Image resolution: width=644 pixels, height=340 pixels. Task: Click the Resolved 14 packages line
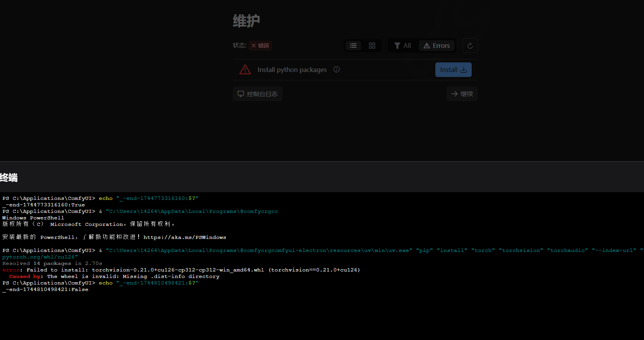pyautogui.click(x=52, y=263)
